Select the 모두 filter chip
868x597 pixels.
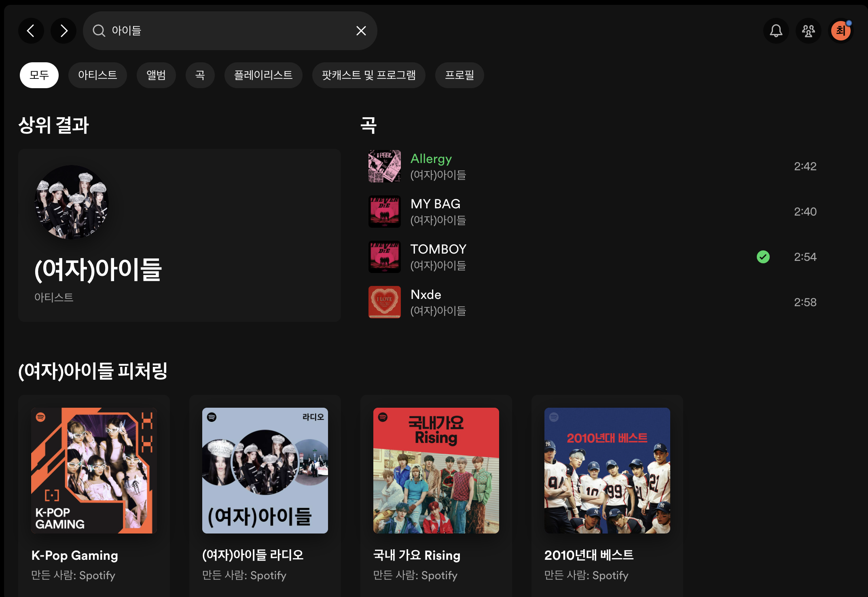point(39,75)
